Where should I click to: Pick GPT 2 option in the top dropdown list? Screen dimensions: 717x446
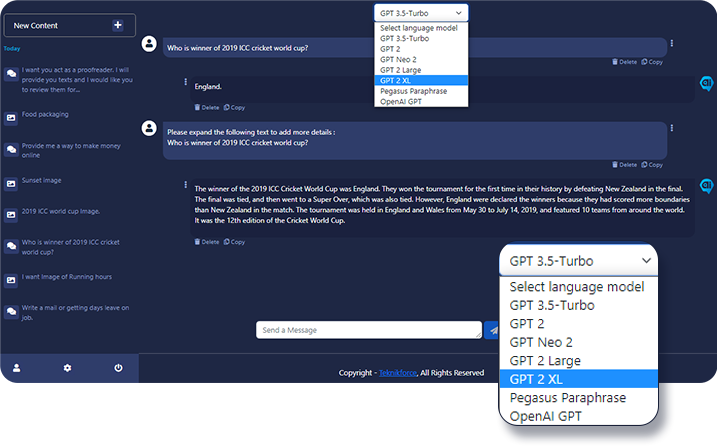tap(421, 49)
